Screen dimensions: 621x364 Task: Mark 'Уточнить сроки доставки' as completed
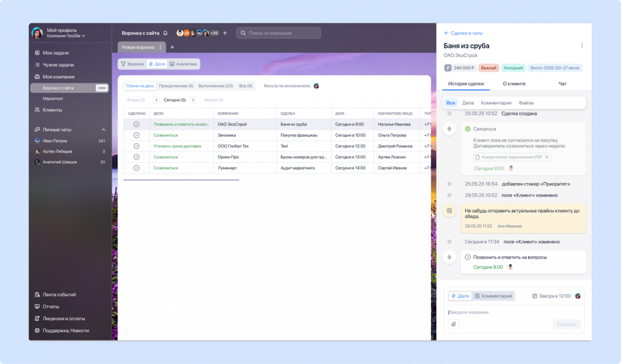137,146
